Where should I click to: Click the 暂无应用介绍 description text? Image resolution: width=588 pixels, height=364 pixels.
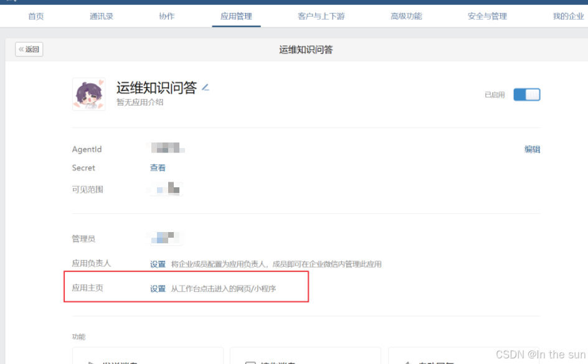pos(140,102)
